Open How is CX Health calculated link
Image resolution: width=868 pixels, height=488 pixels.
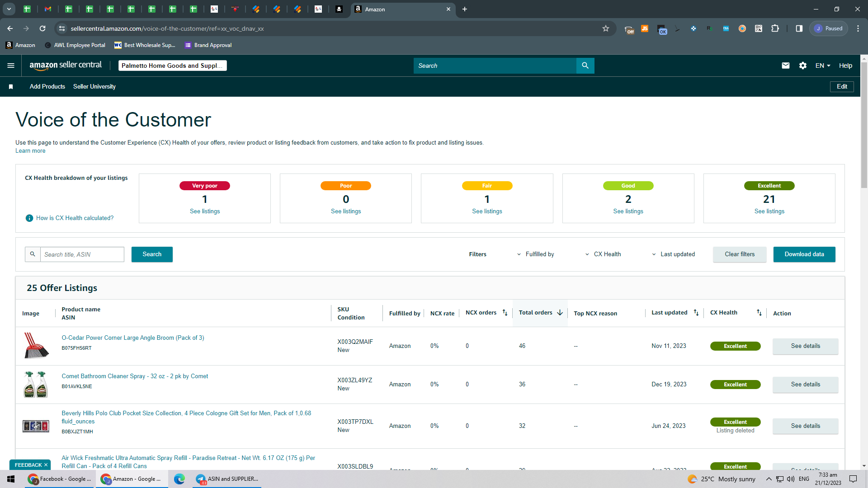coord(75,218)
